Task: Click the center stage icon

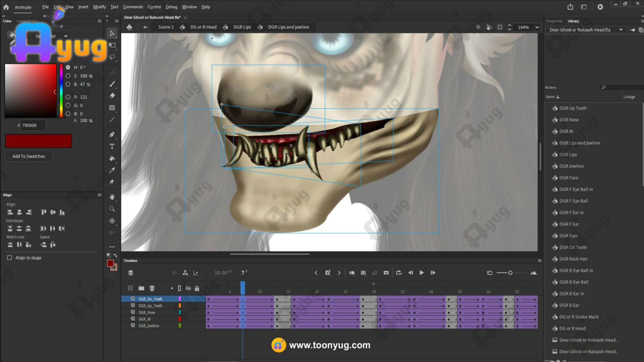Action: [x=478, y=27]
